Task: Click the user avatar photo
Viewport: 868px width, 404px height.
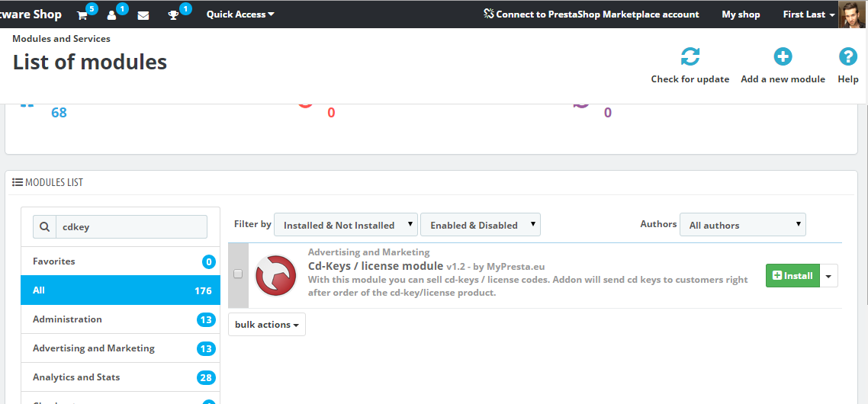Action: (852, 14)
